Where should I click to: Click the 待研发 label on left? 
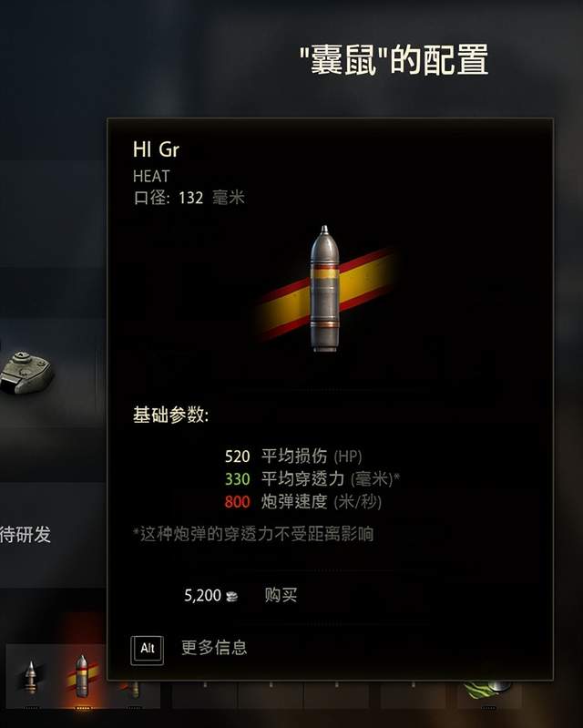point(26,535)
